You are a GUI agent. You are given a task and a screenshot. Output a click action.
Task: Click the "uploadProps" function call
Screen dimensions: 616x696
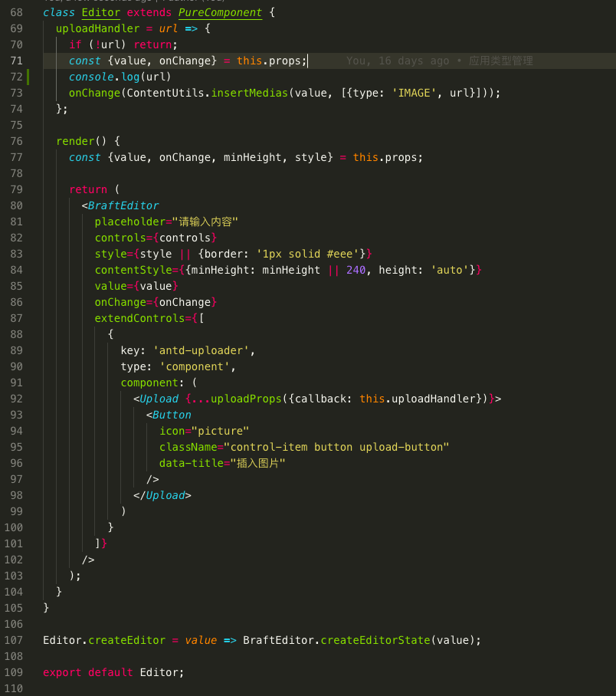246,399
